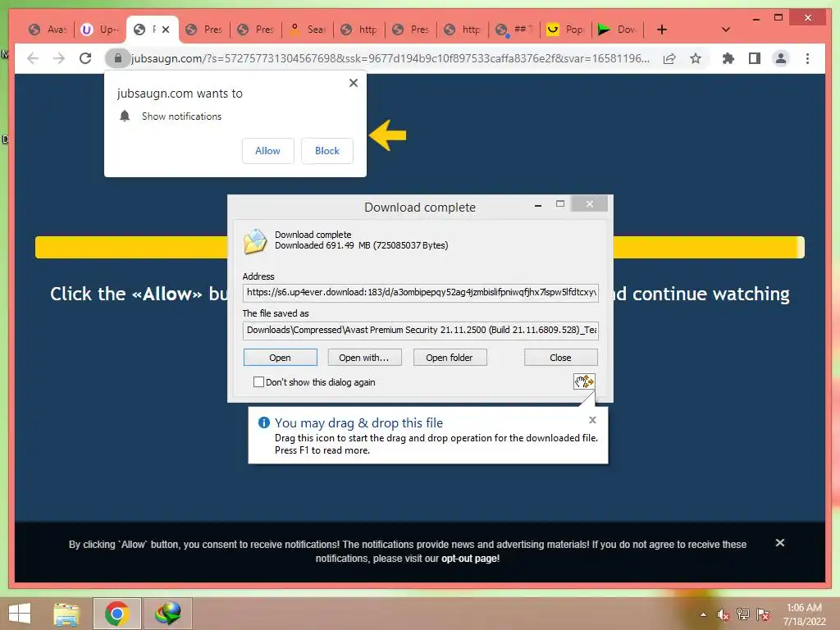This screenshot has width=840, height=630.
Task: Toggle the browser side panel icon
Action: click(755, 58)
